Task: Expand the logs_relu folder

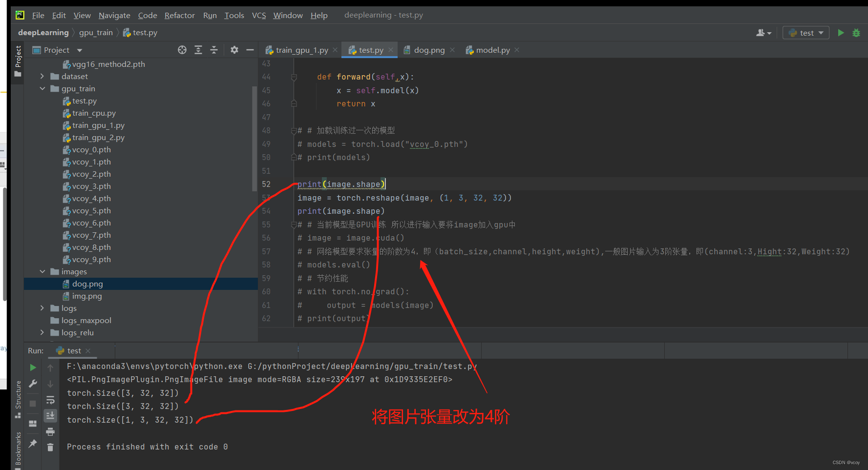Action: pyautogui.click(x=42, y=332)
